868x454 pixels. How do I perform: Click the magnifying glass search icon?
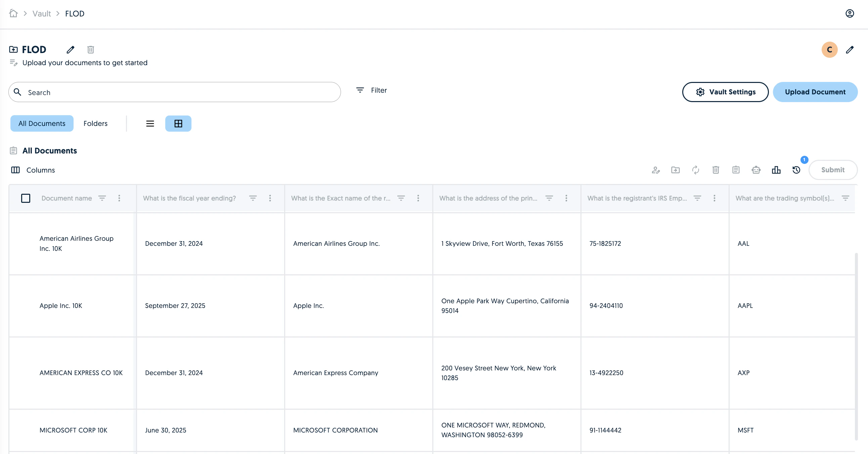coord(17,92)
